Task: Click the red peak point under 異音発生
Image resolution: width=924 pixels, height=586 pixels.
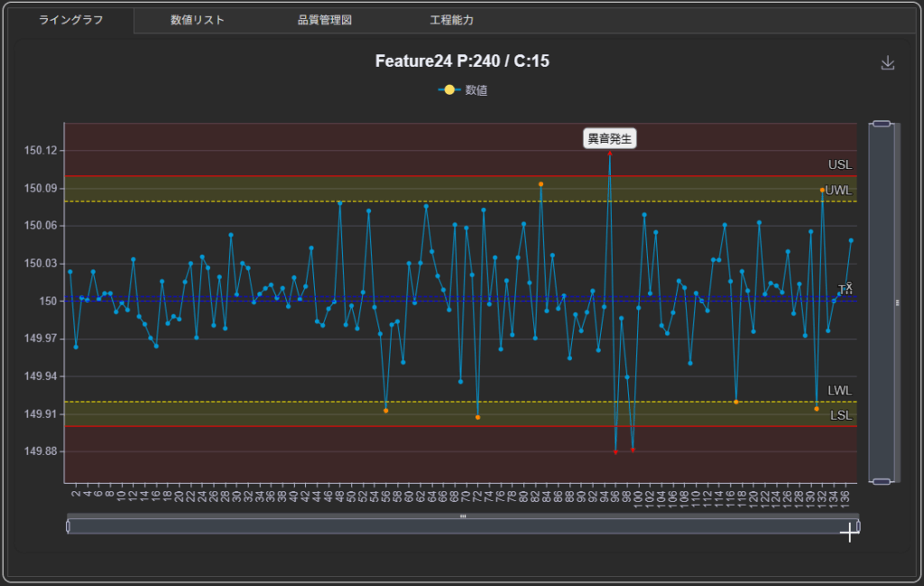Action: click(610, 153)
